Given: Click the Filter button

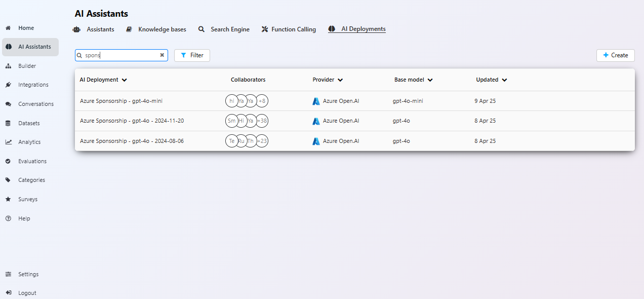Looking at the screenshot, I should click(192, 55).
